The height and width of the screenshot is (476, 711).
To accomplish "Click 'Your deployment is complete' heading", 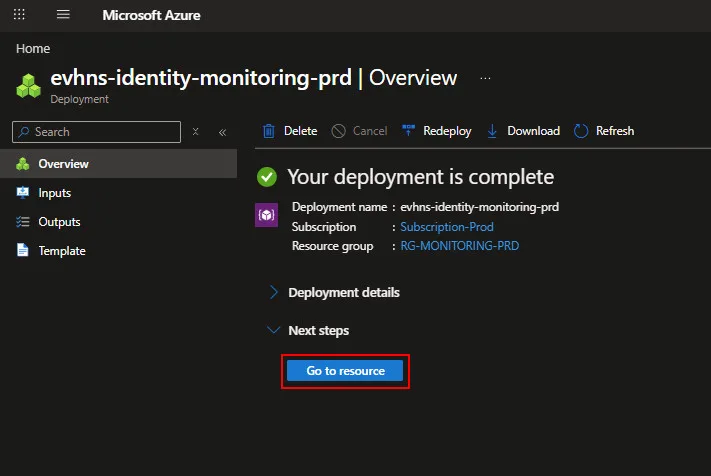I will click(x=420, y=177).
